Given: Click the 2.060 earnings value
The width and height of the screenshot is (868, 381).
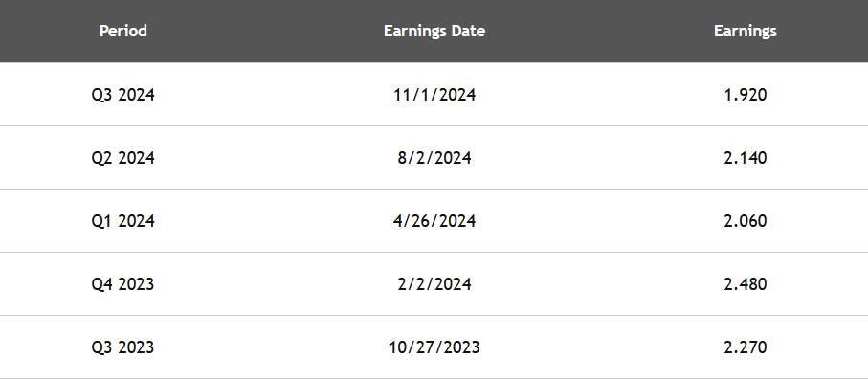Looking at the screenshot, I should pos(746,221).
